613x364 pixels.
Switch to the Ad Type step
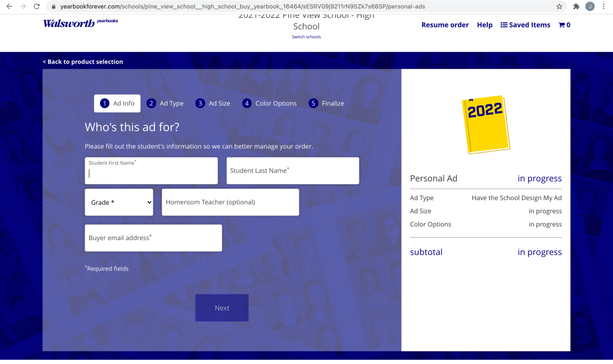tap(165, 104)
